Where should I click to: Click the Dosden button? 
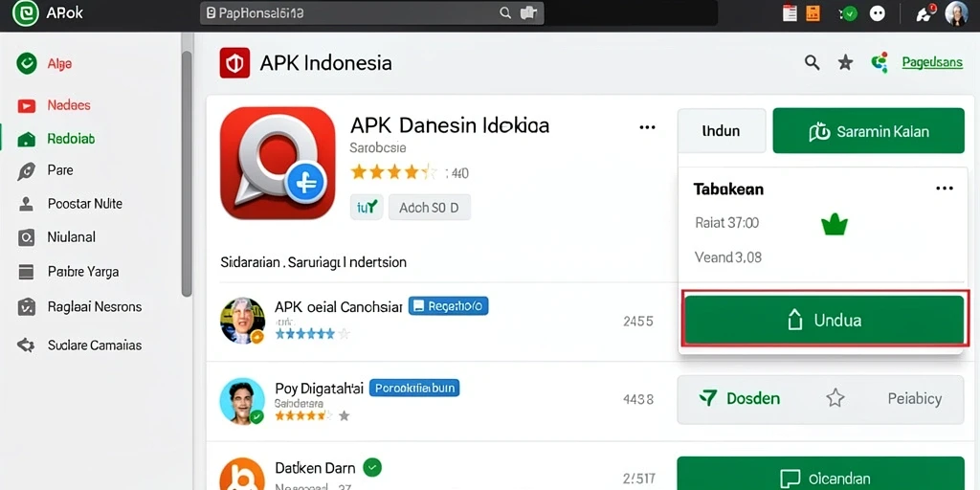(x=740, y=399)
